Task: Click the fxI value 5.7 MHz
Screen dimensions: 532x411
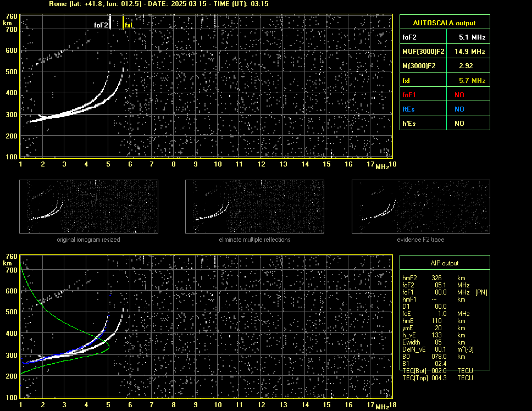Action: click(472, 81)
